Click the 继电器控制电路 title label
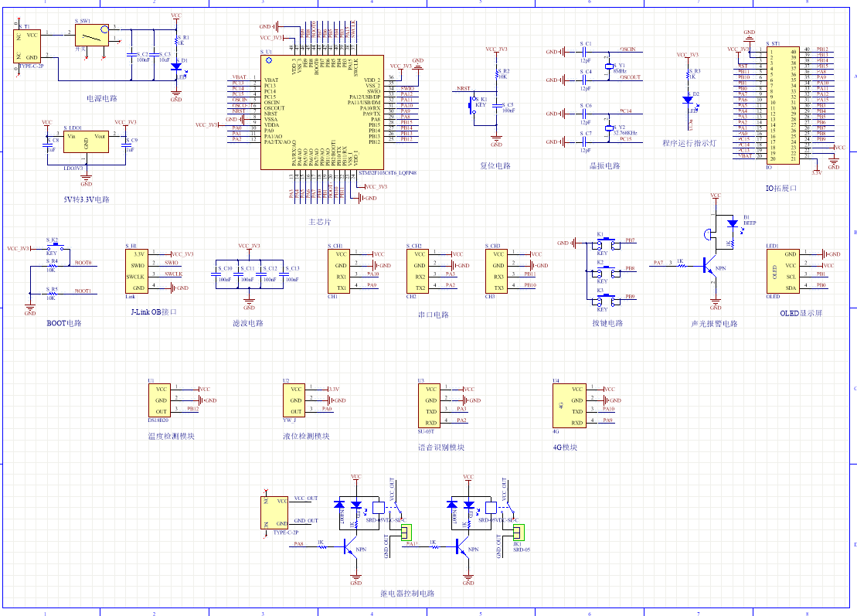This screenshot has height=616, width=857. (408, 593)
